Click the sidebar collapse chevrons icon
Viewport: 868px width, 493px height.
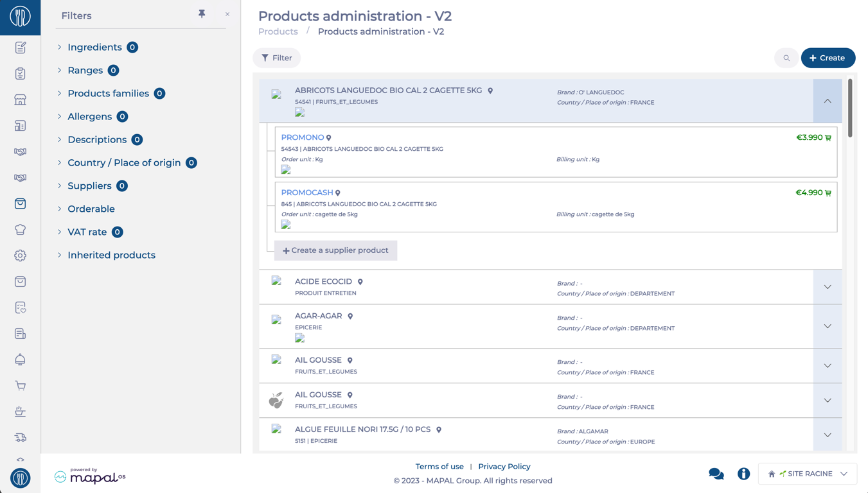point(20,460)
